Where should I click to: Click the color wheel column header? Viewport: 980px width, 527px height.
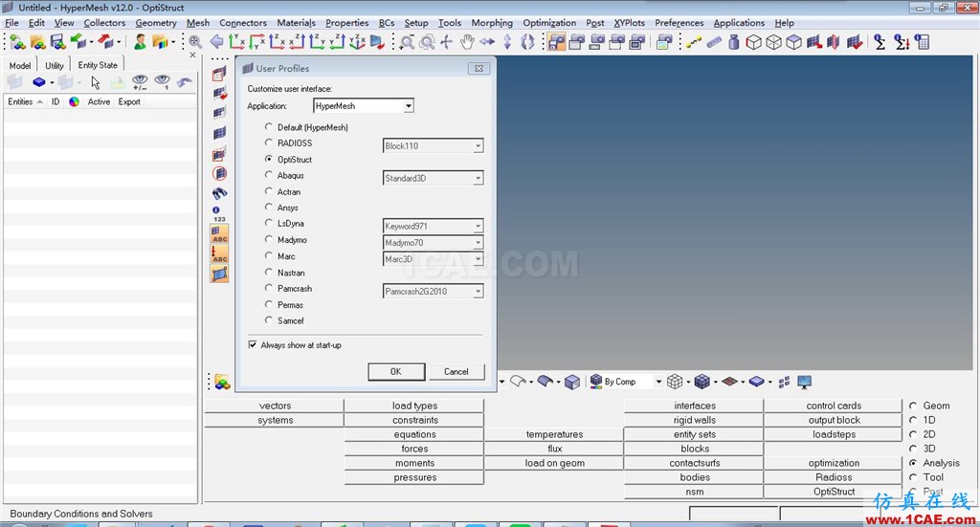coord(74,101)
